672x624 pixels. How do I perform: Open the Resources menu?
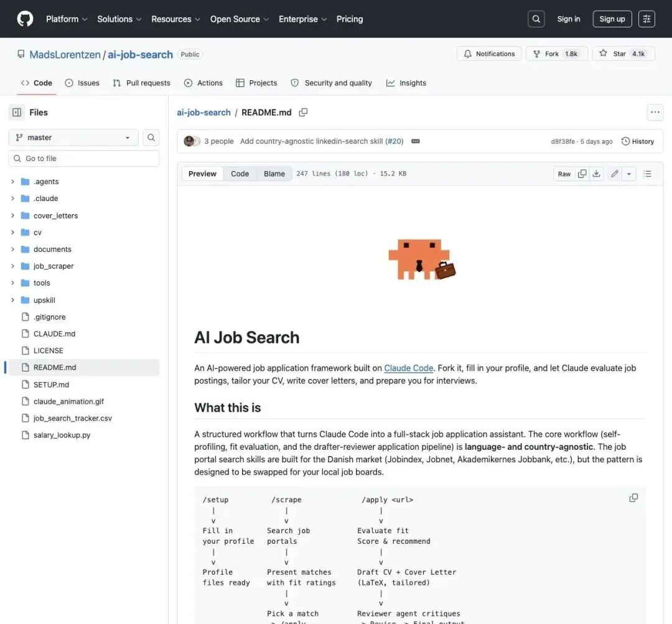(175, 19)
